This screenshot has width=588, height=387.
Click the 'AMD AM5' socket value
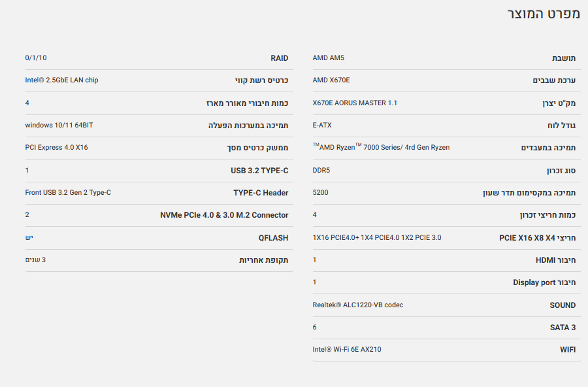coord(328,58)
